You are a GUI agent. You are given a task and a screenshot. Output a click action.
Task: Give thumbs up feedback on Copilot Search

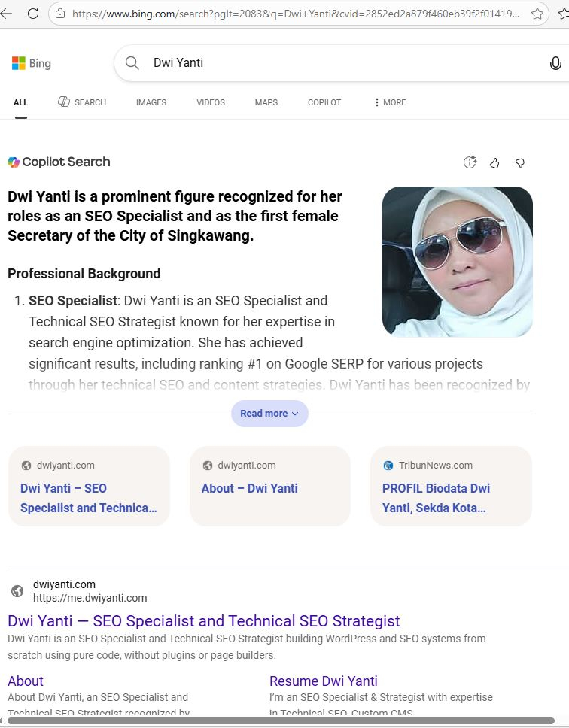pyautogui.click(x=494, y=162)
